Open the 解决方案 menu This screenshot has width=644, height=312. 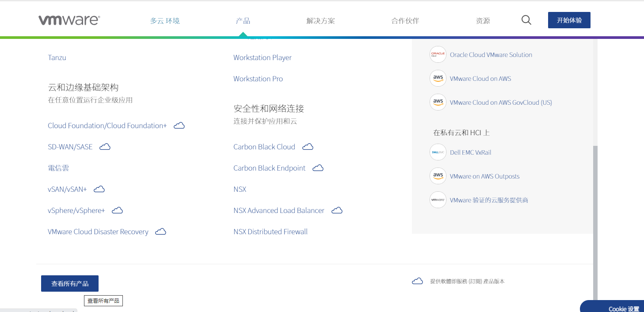click(x=321, y=21)
